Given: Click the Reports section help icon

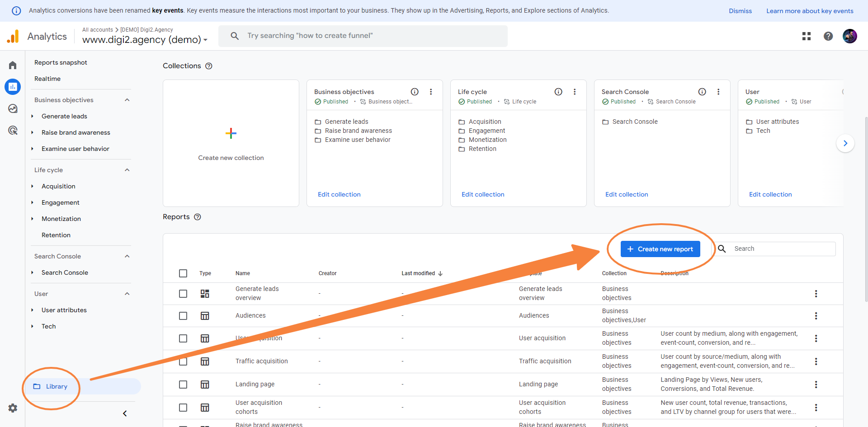Looking at the screenshot, I should click(x=198, y=217).
